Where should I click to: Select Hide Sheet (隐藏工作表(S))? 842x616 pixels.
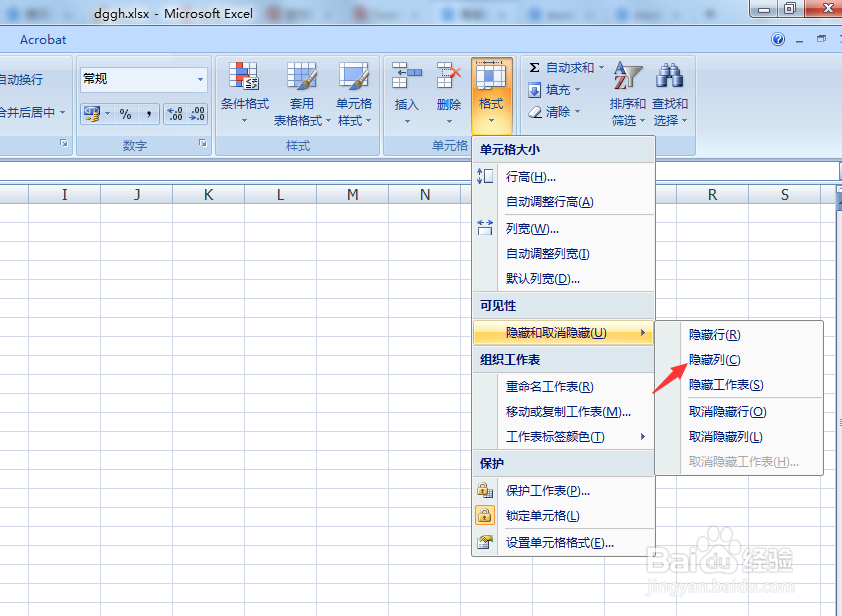pos(739,385)
